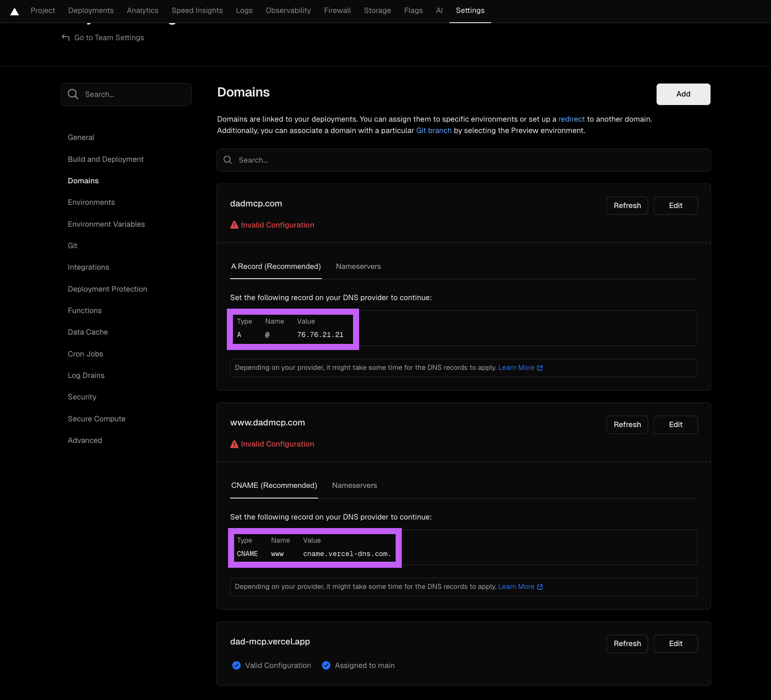Open Security settings in sidebar
The image size is (771, 700).
pyautogui.click(x=82, y=397)
